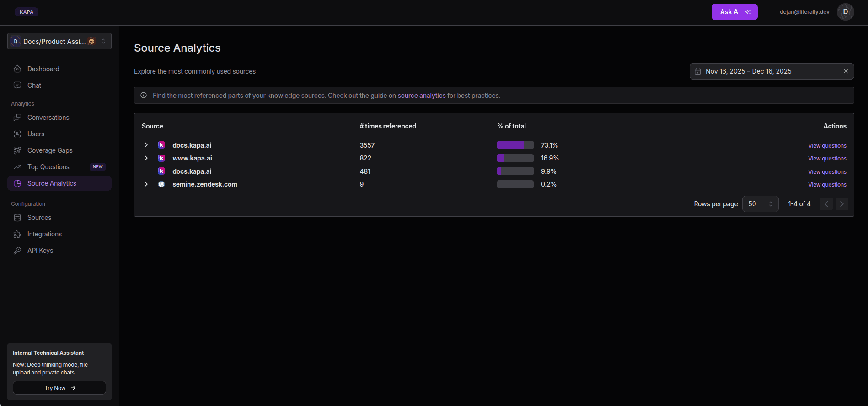Click the info icon in the banner
Viewport: 868px width, 406px height.
[x=144, y=96]
